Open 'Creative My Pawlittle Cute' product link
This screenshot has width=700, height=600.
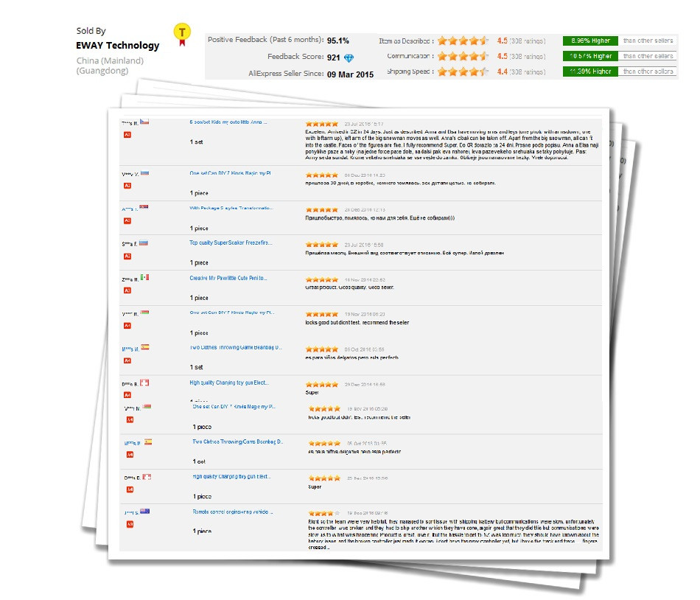(228, 278)
